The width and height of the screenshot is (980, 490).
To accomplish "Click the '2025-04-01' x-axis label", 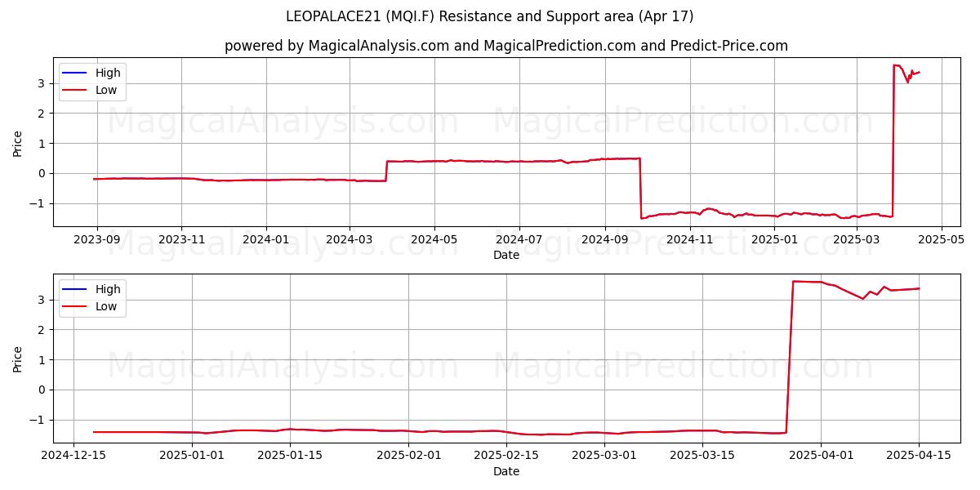I will 821,457.
